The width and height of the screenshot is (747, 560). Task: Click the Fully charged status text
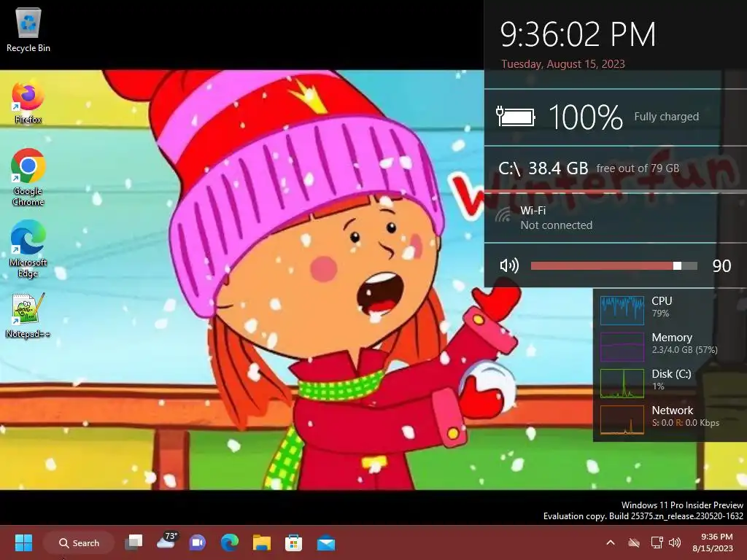[666, 117]
